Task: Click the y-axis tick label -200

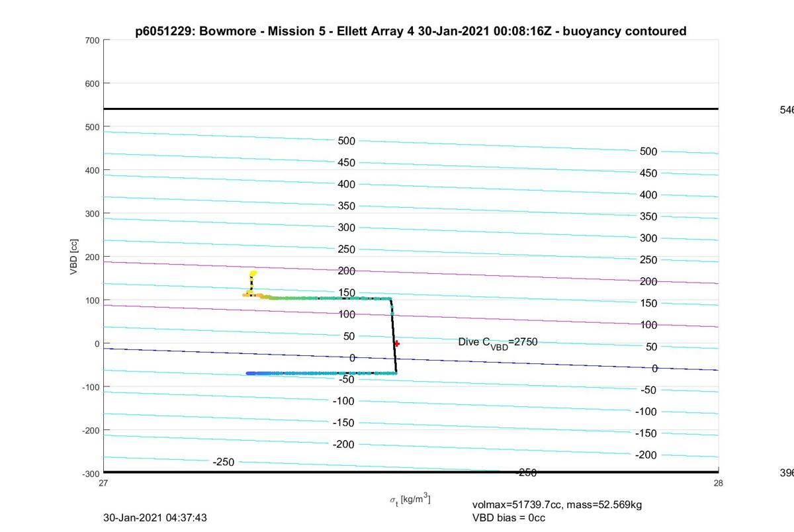Action: [90, 430]
